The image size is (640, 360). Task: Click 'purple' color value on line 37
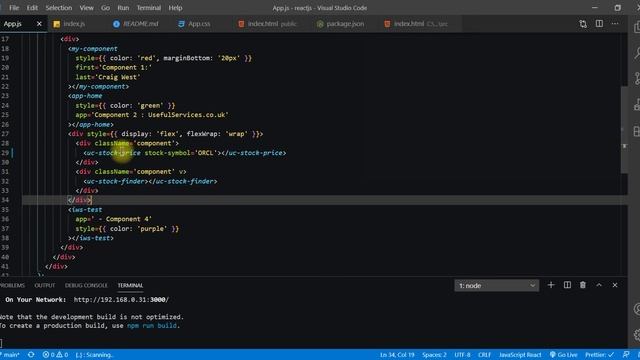[x=152, y=229]
